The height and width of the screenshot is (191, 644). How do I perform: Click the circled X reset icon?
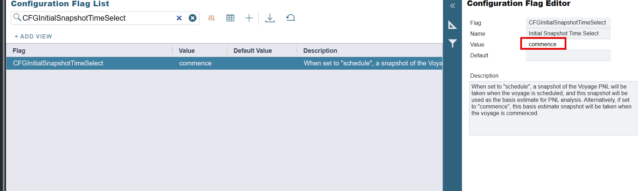point(192,18)
